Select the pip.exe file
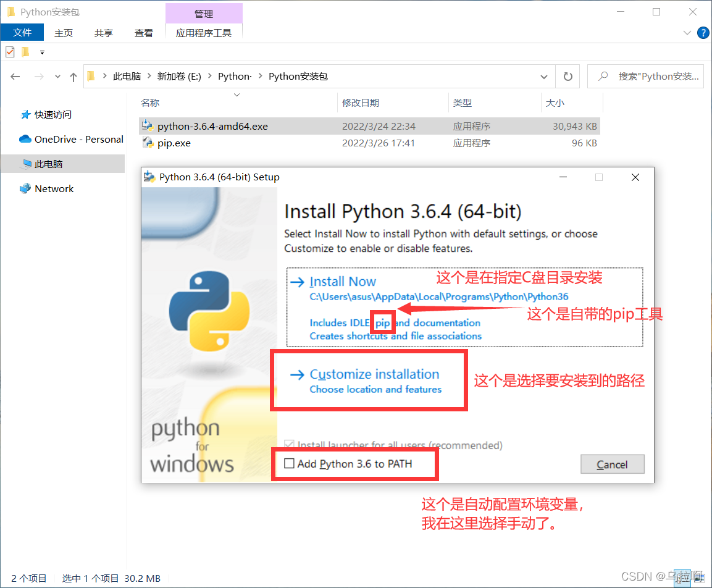Viewport: 712px width, 588px height. point(370,143)
